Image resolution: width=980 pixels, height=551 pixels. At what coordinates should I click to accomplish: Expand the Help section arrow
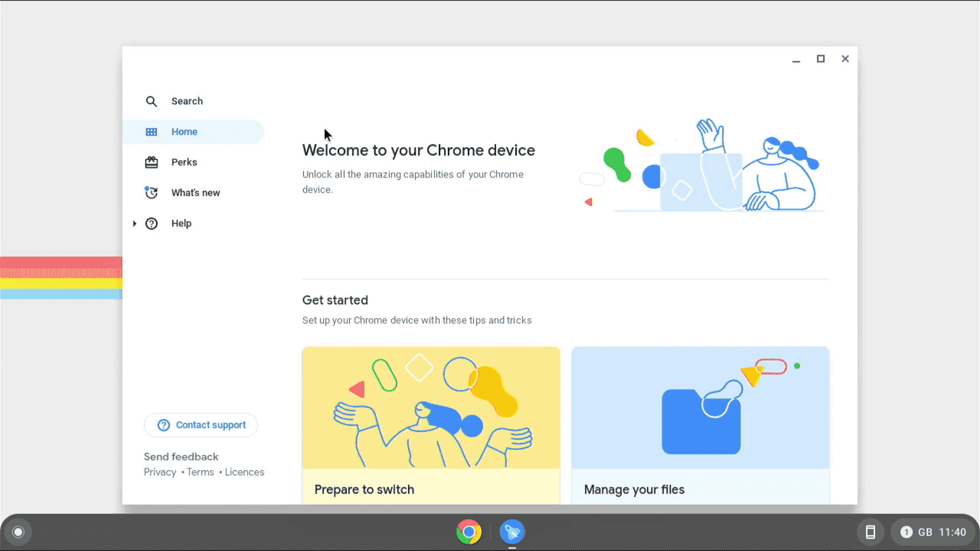(134, 223)
